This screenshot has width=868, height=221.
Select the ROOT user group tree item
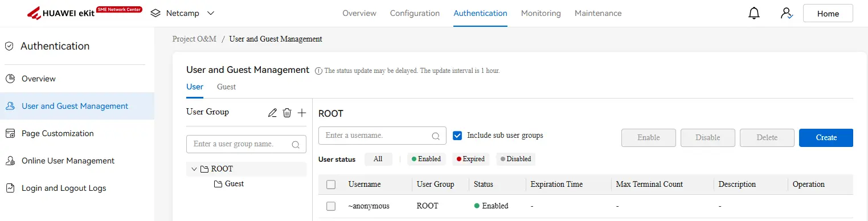coord(247,169)
